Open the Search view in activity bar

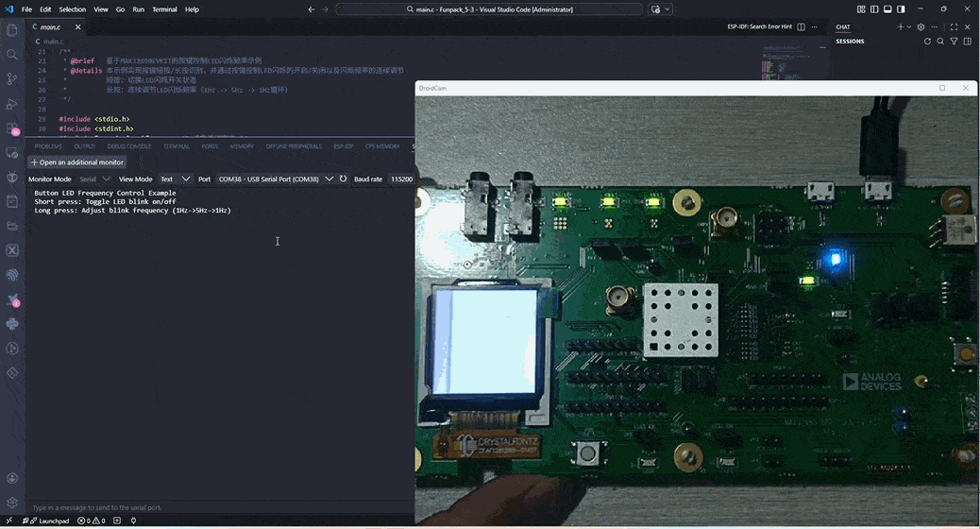click(x=12, y=55)
